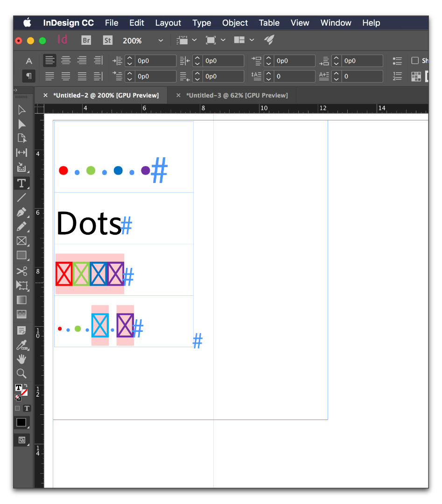This screenshot has width=442, height=504.
Task: Toggle left-align paragraph formatting
Action: click(x=49, y=60)
